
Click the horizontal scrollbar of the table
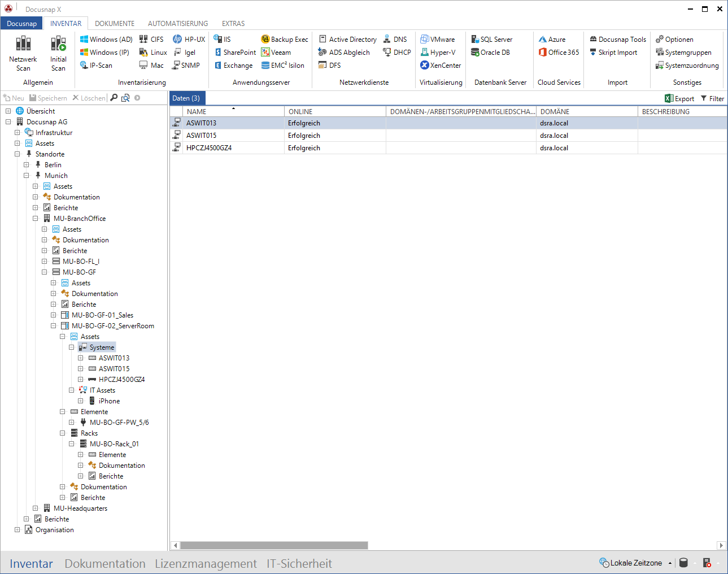[x=274, y=545]
